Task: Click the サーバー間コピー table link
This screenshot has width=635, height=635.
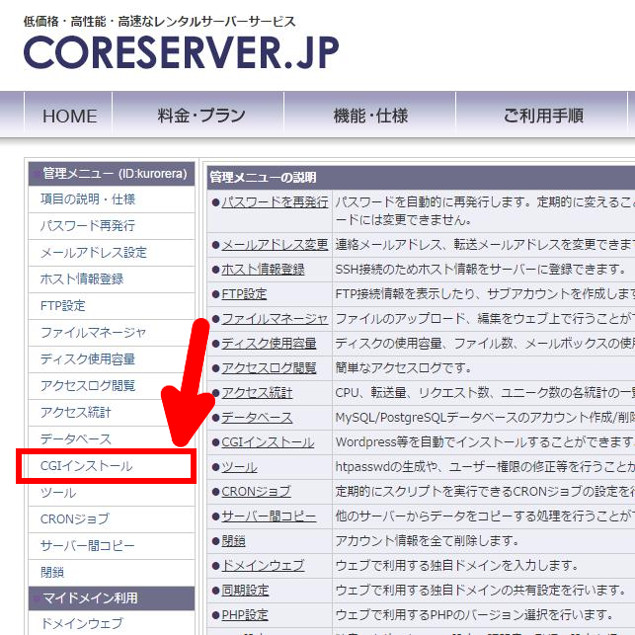Action: 269,516
